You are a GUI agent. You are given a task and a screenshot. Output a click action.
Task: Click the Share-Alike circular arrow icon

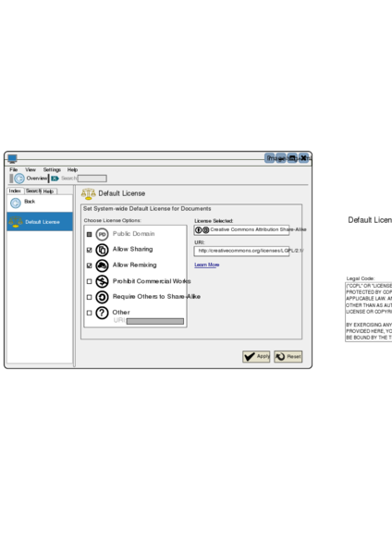tap(102, 297)
